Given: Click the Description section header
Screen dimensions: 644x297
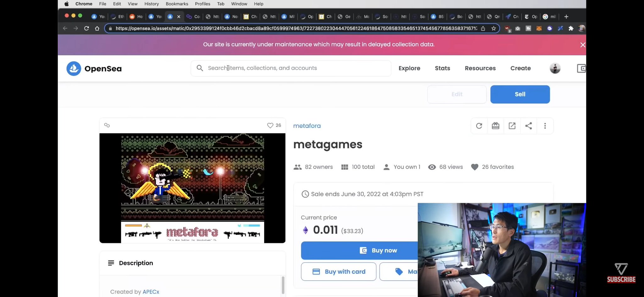Looking at the screenshot, I should (x=192, y=263).
